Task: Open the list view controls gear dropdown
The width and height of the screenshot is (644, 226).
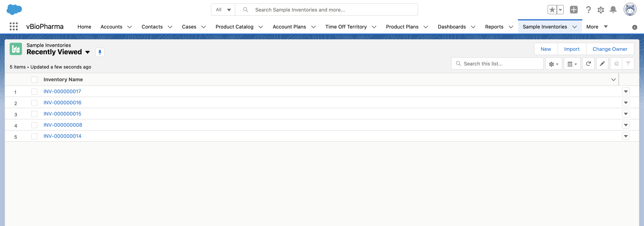Action: 554,64
